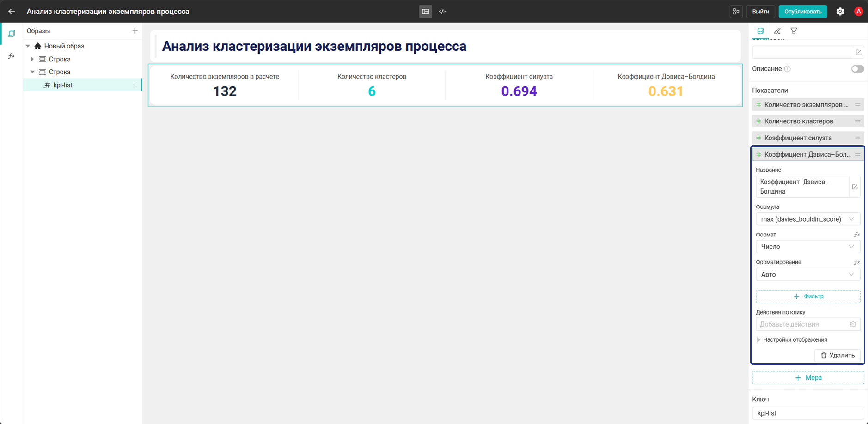Open the Форматирование dropdown showing Авто
The image size is (868, 424).
(808, 274)
